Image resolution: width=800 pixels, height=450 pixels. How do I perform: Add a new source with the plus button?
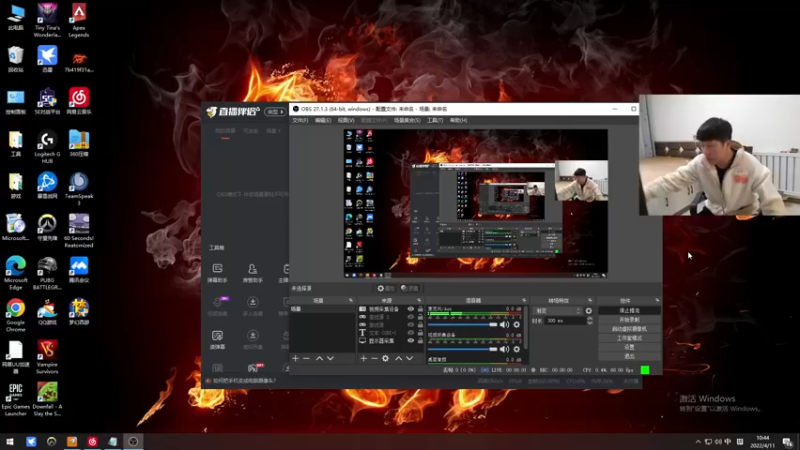(363, 359)
